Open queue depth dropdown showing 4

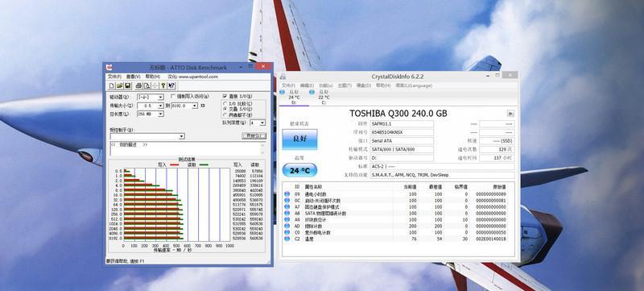pos(263,123)
